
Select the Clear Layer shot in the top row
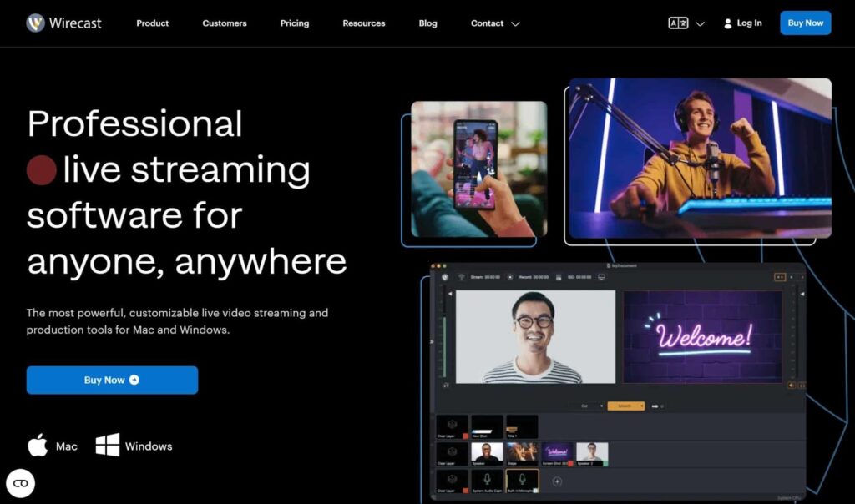pyautogui.click(x=452, y=426)
